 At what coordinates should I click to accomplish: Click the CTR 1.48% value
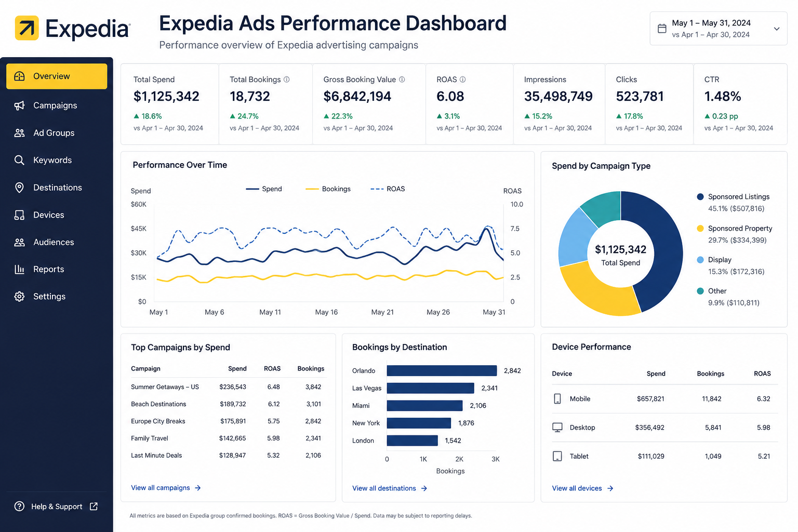723,97
